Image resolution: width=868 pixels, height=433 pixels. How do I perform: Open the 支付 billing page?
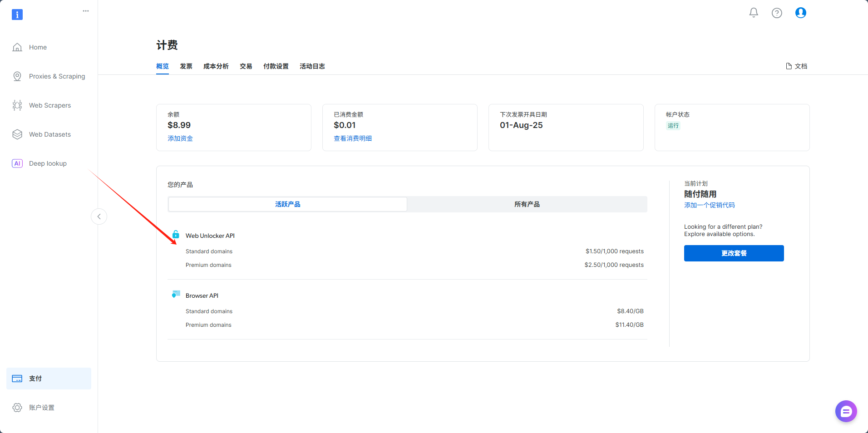click(49, 379)
